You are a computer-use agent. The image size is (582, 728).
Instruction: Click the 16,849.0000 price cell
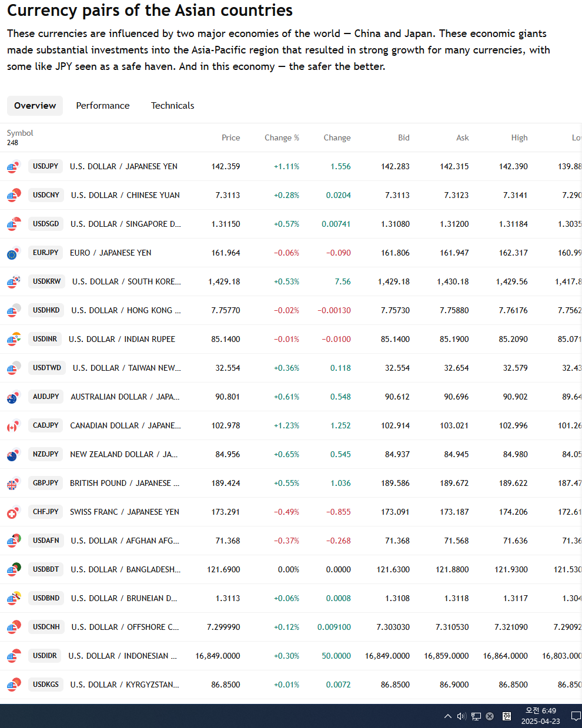(x=218, y=656)
